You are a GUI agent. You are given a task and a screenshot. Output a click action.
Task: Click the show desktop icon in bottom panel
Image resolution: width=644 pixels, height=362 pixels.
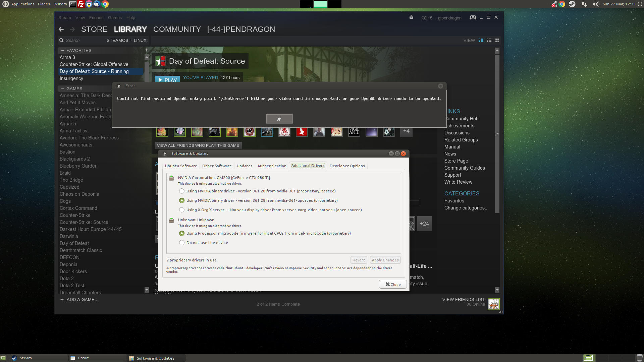3,358
